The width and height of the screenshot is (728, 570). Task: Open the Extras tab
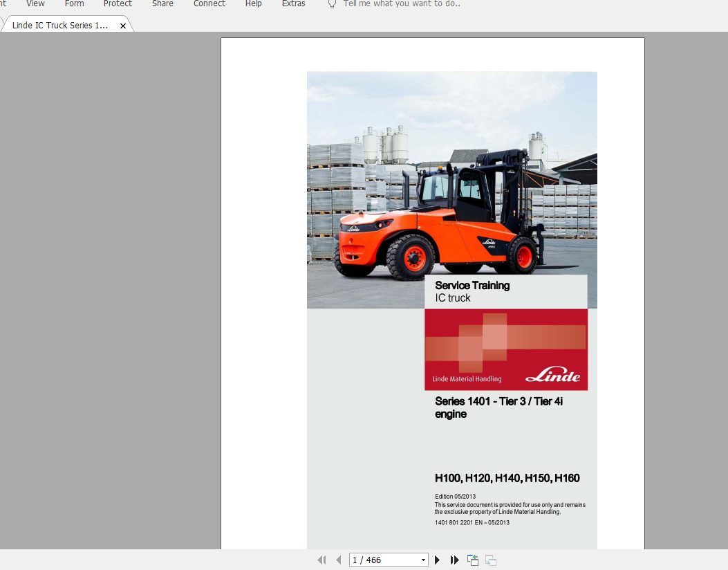coord(293,3)
